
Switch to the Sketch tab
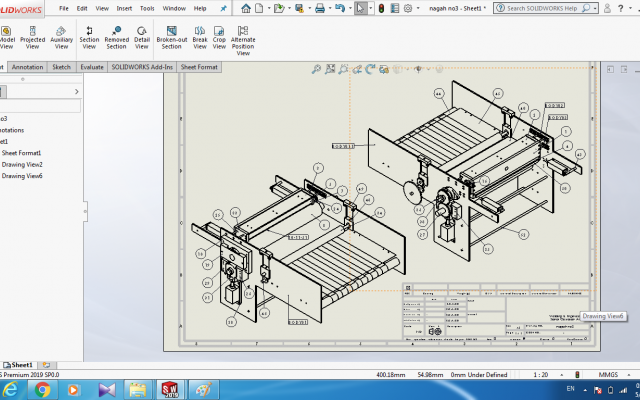point(62,67)
